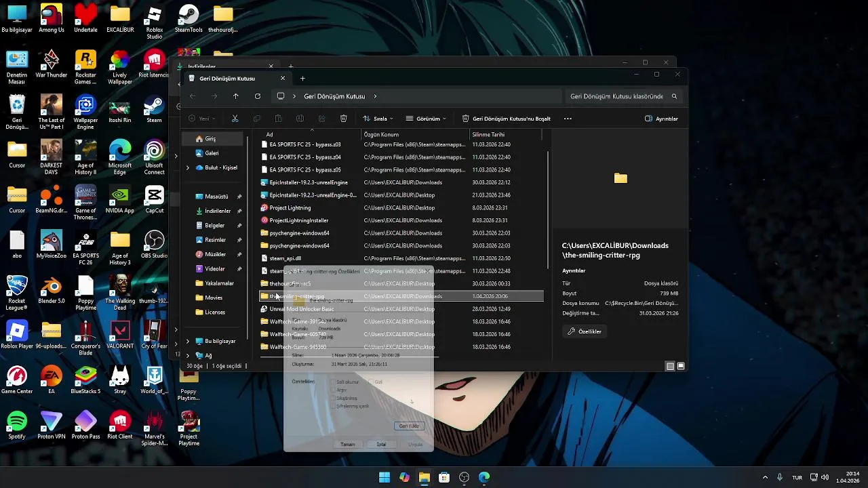Select the Unreal Mod Unlocker Basic row
The height and width of the screenshot is (488, 868).
click(x=401, y=309)
